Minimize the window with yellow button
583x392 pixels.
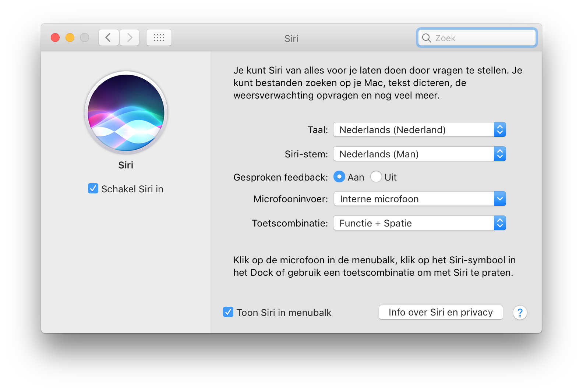70,38
